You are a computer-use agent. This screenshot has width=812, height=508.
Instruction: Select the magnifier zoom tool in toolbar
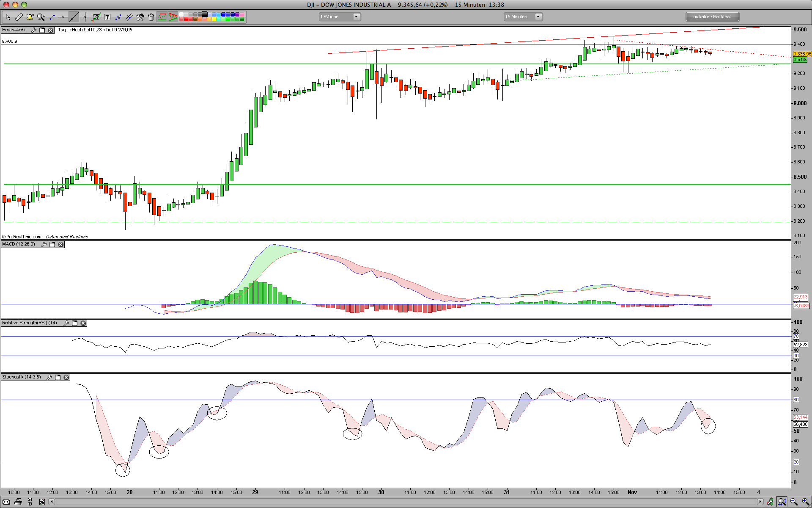click(x=41, y=17)
